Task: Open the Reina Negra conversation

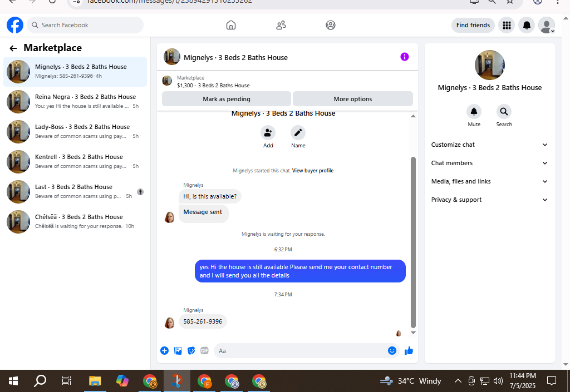Action: [75, 102]
